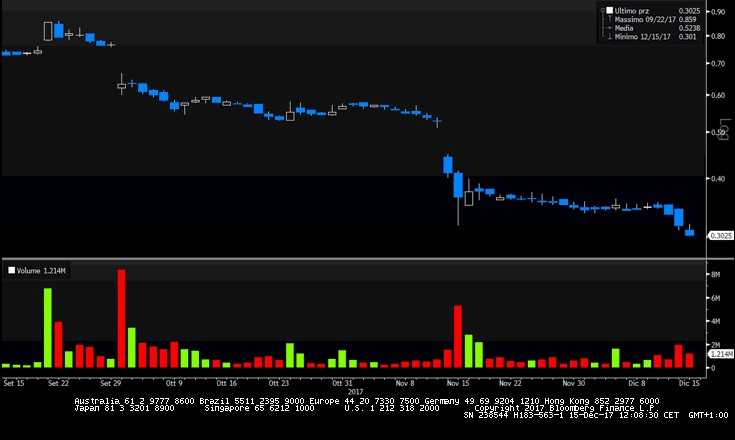Click the 2017 year label under the axis
This screenshot has height=440, width=735.
click(355, 391)
